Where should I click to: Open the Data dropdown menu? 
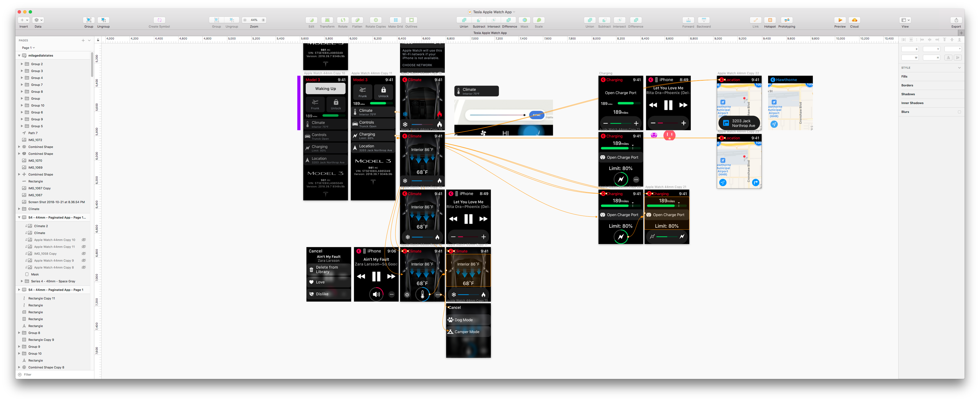pyautogui.click(x=38, y=20)
